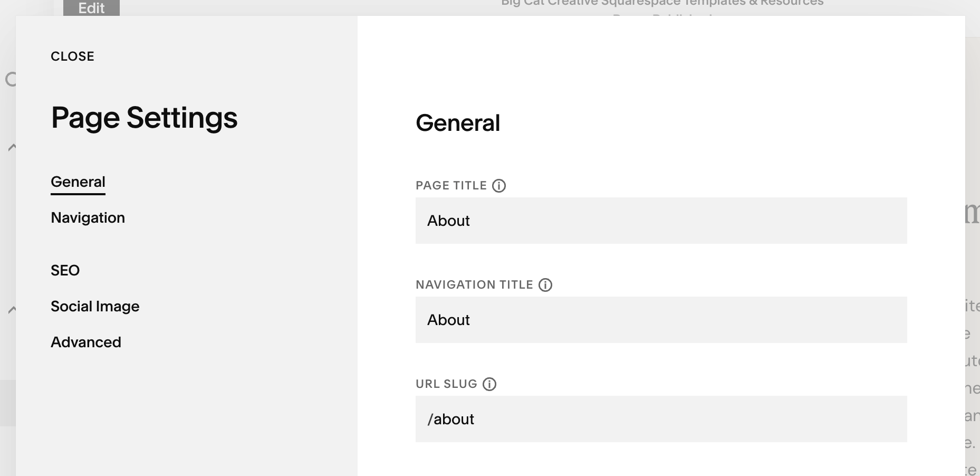
Task: Open the Social Image settings tab
Action: click(x=95, y=307)
